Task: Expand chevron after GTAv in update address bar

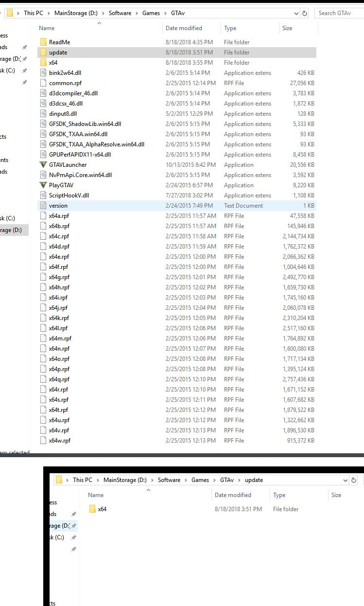Action: tap(239, 480)
